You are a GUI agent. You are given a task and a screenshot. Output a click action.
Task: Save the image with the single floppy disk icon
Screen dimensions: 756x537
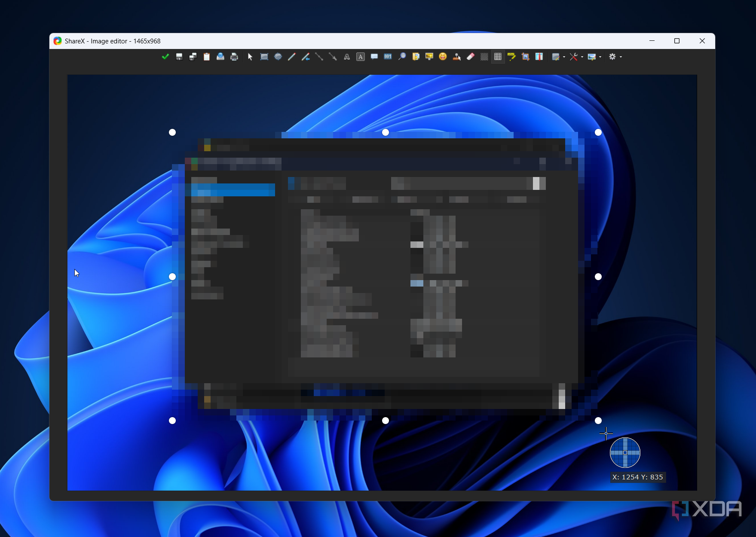[179, 57]
